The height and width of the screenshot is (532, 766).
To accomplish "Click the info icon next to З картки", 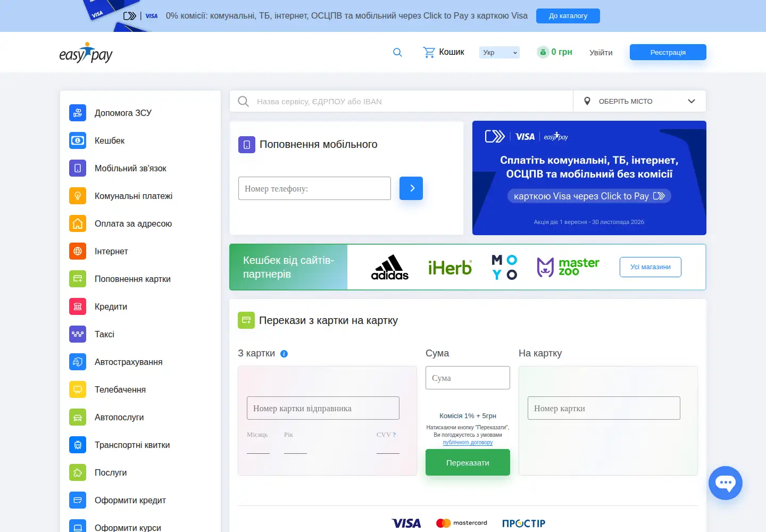I will (284, 354).
